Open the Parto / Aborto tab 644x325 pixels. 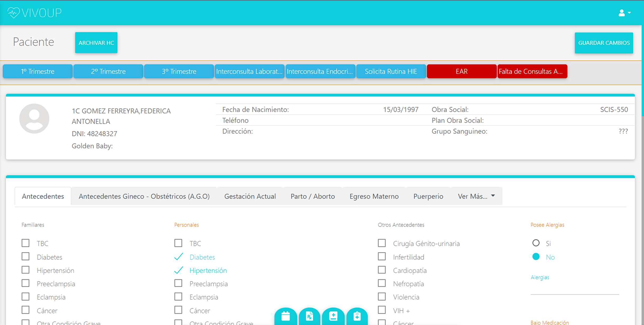(312, 196)
